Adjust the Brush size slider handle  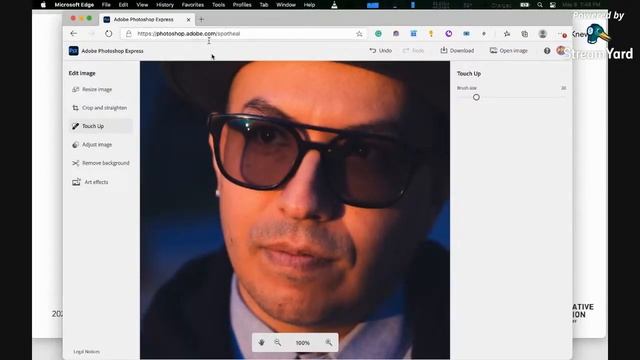(476, 97)
